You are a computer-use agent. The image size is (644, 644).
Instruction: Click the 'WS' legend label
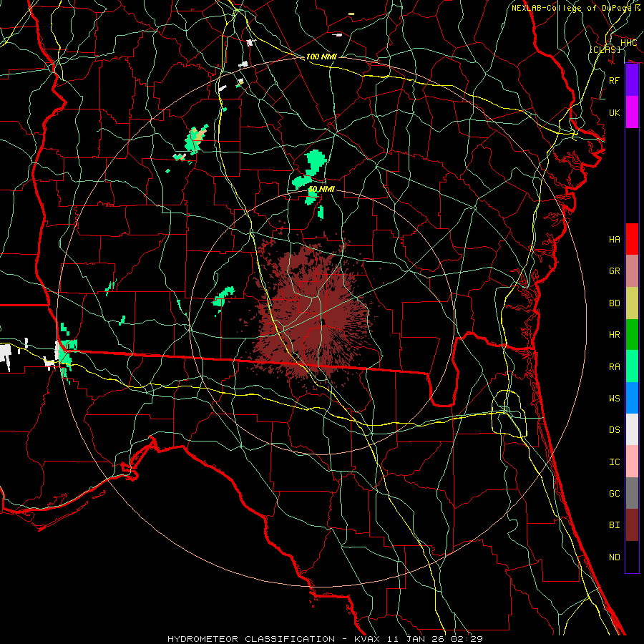point(614,399)
